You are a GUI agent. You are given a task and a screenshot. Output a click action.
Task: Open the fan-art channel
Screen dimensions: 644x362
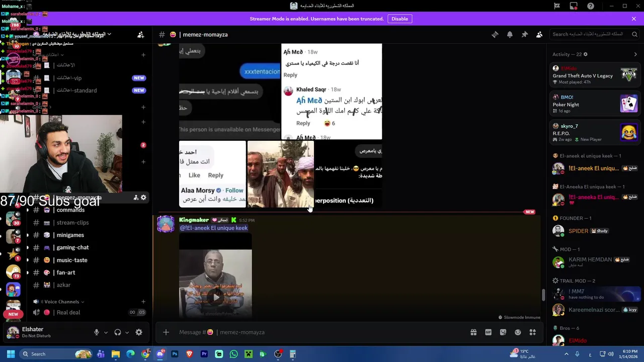click(x=66, y=273)
